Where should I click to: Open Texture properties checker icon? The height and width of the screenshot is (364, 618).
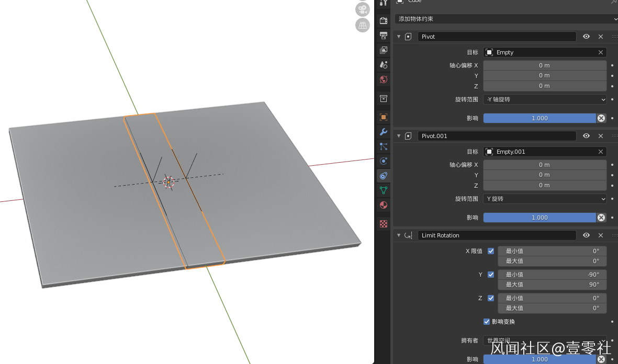(x=384, y=224)
